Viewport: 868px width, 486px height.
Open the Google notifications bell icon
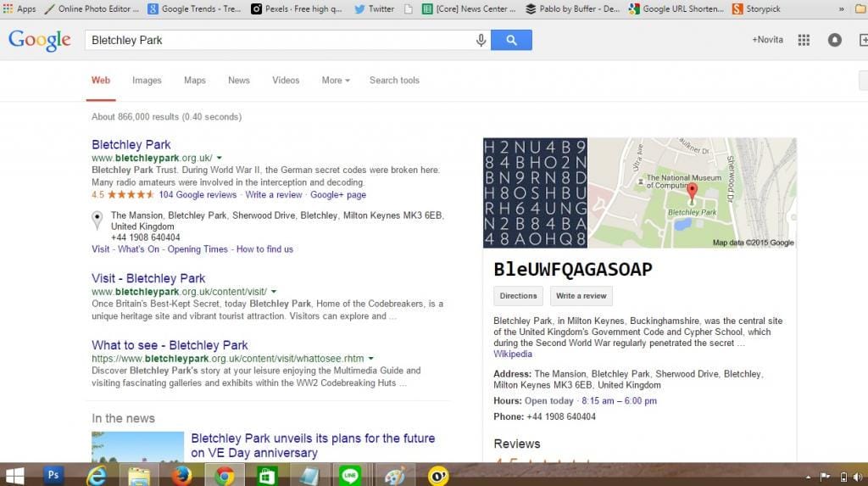(835, 40)
